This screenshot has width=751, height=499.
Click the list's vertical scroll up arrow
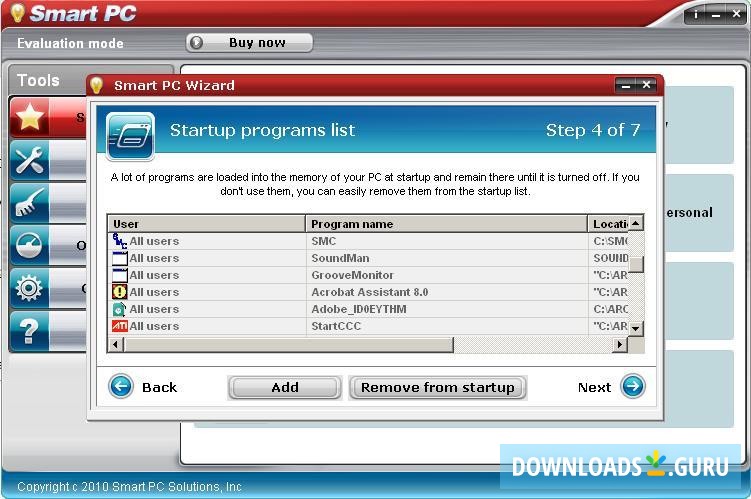pos(636,223)
